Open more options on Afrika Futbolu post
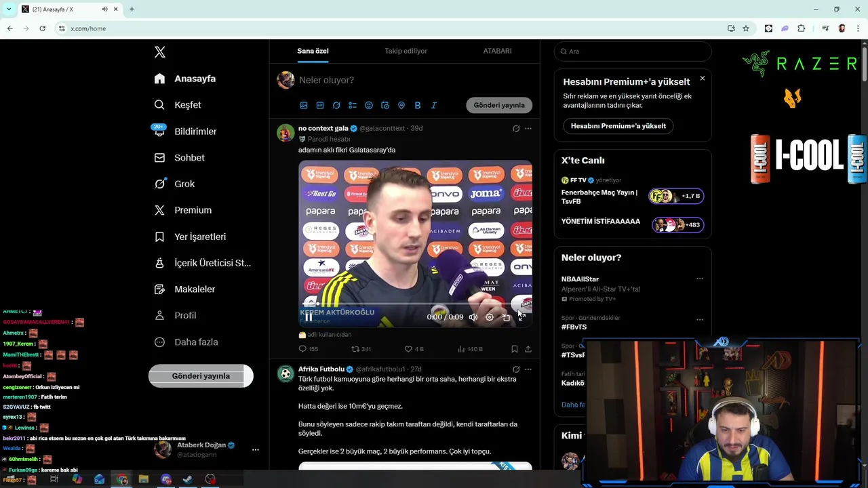868x488 pixels. 528,369
